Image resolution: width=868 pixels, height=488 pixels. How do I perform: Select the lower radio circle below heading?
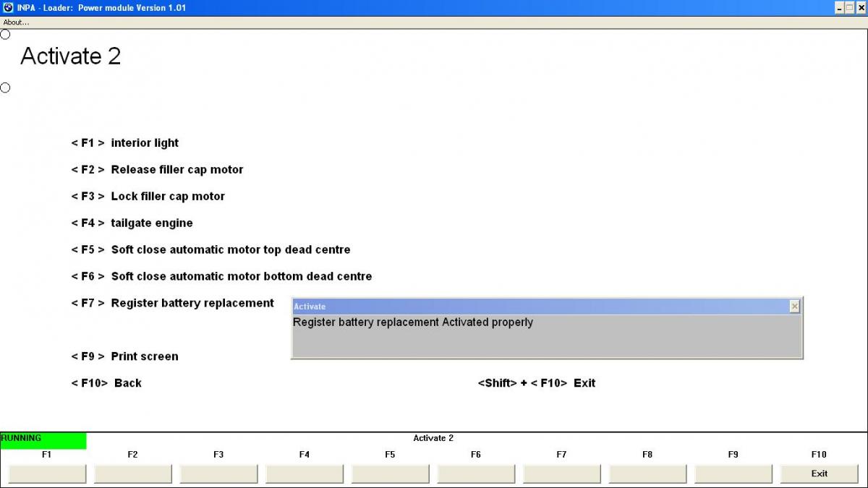(5, 87)
